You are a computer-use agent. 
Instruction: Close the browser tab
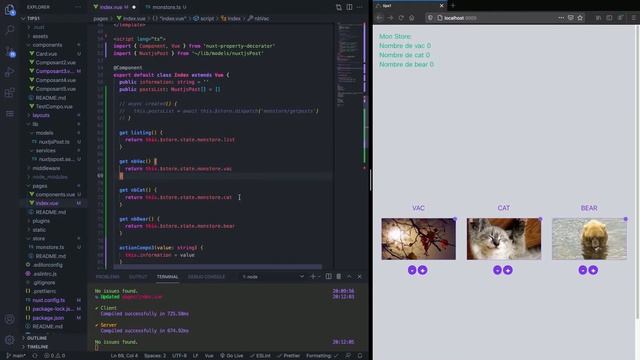(441, 6)
